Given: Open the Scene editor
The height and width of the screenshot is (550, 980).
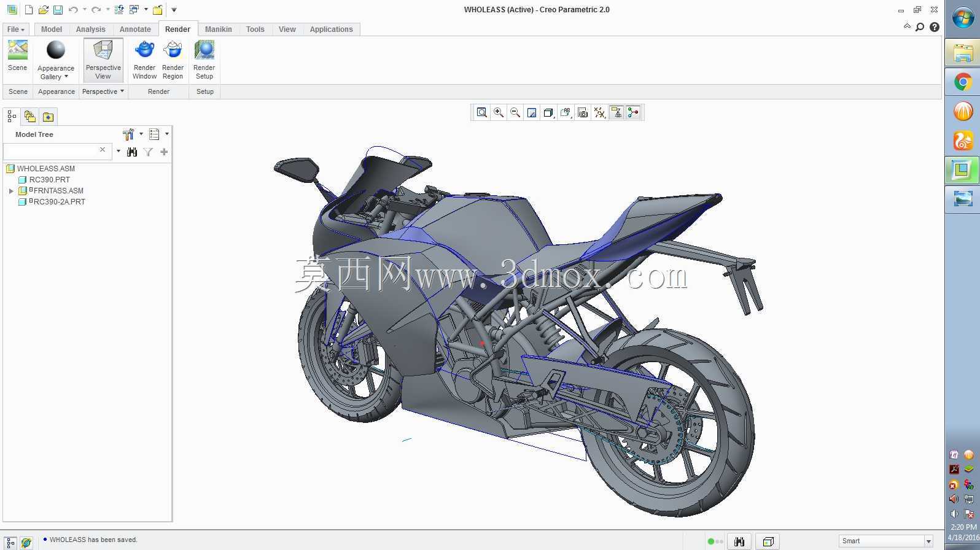Looking at the screenshot, I should [x=17, y=56].
